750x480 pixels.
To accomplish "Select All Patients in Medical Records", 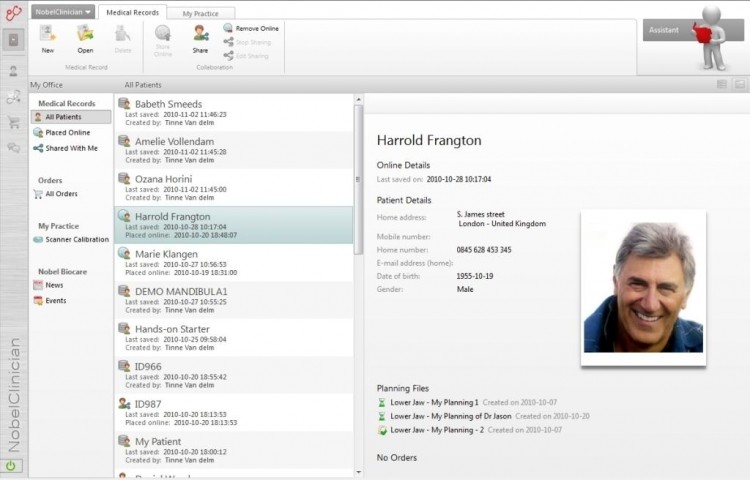I will (x=71, y=117).
